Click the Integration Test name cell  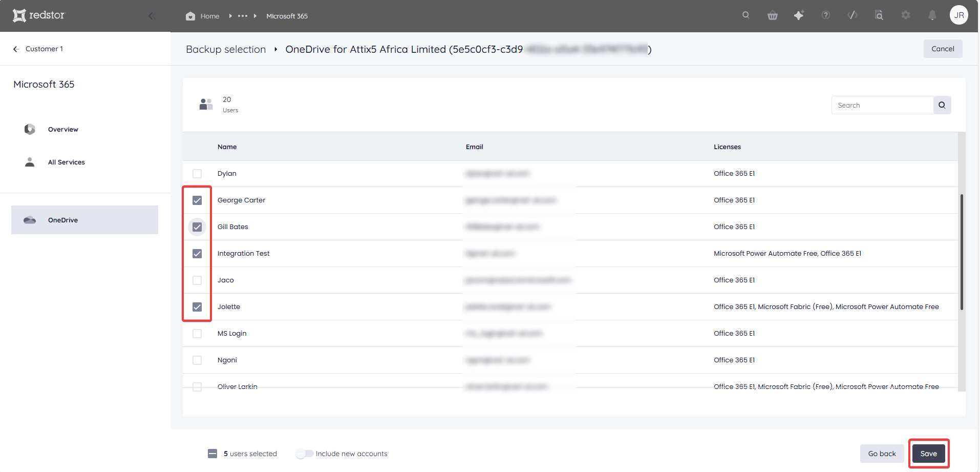pos(243,253)
